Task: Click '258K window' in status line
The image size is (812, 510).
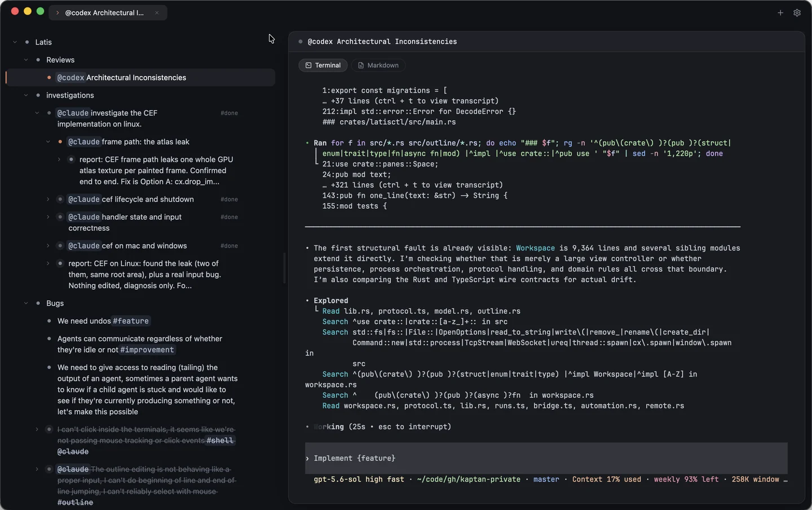Action: coord(755,480)
